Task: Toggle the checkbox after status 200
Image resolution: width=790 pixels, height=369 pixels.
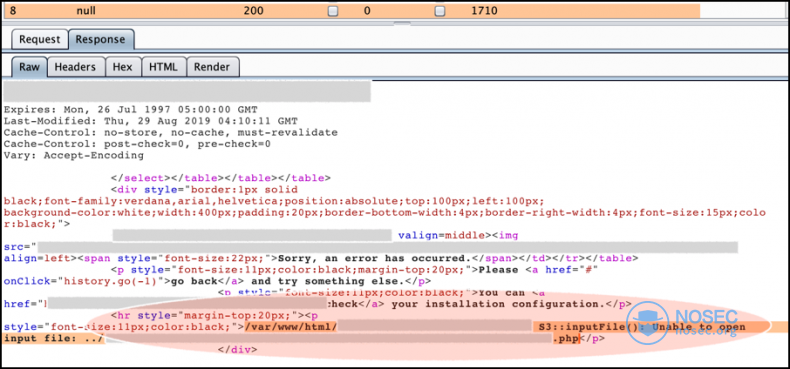Action: 333,11
